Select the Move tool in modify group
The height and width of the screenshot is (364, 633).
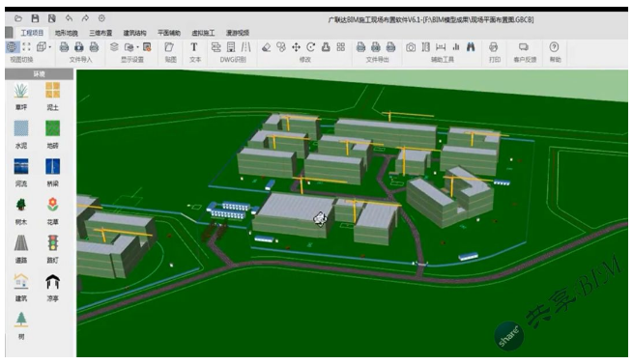[296, 47]
